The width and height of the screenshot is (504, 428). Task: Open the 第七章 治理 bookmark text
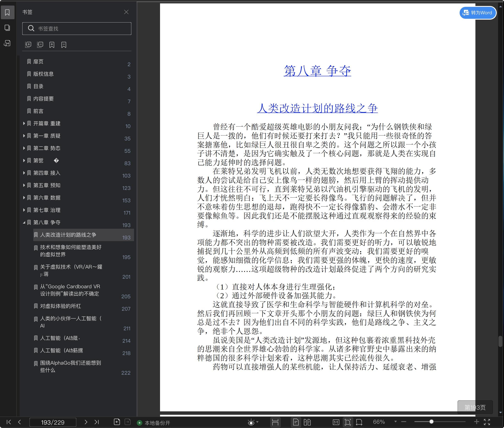(47, 210)
